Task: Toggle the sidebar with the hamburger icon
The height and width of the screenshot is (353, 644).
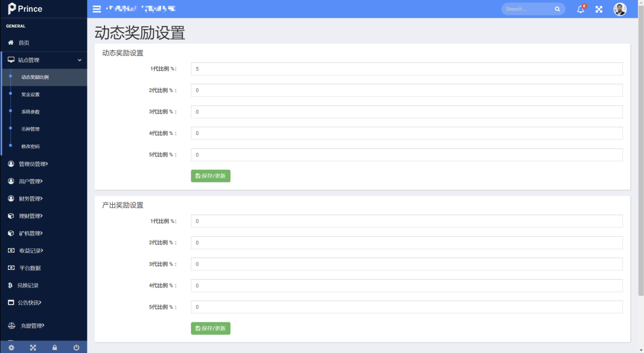Action: (x=97, y=9)
